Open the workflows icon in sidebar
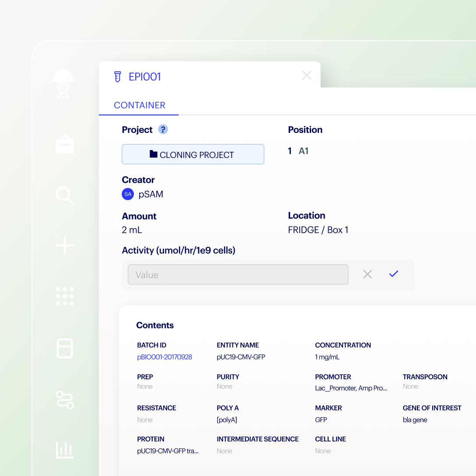 (x=65, y=400)
